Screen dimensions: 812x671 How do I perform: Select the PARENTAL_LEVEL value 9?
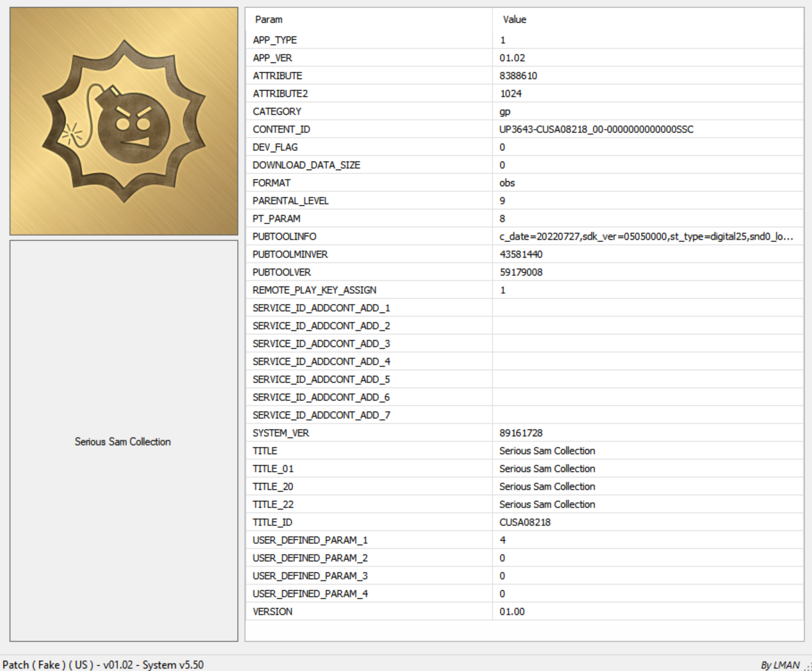[502, 201]
